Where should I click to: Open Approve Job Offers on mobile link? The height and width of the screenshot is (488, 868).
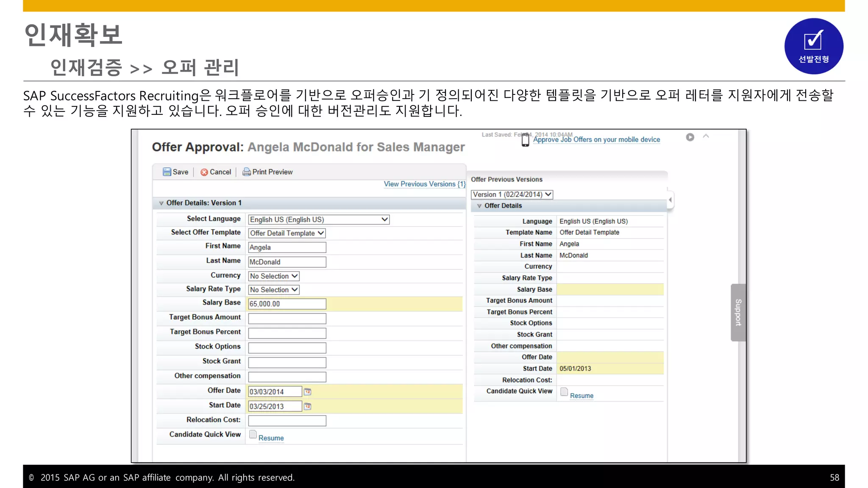tap(596, 139)
